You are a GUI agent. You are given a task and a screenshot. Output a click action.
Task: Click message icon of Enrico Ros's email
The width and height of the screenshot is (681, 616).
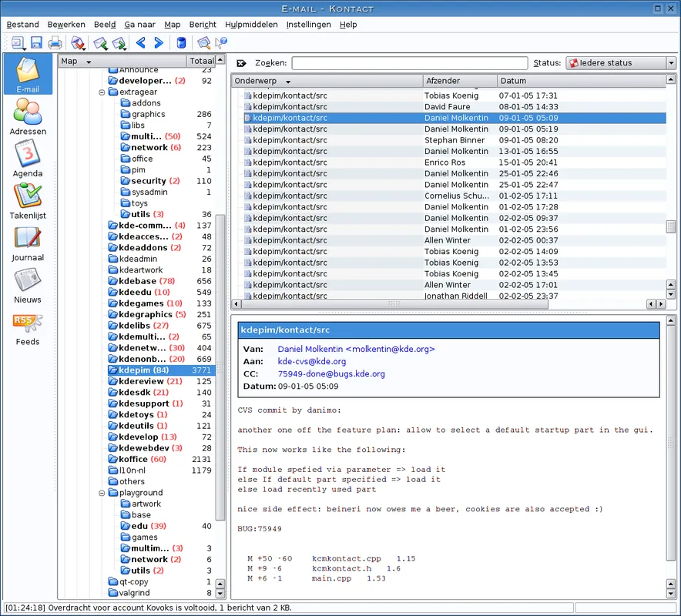(247, 162)
